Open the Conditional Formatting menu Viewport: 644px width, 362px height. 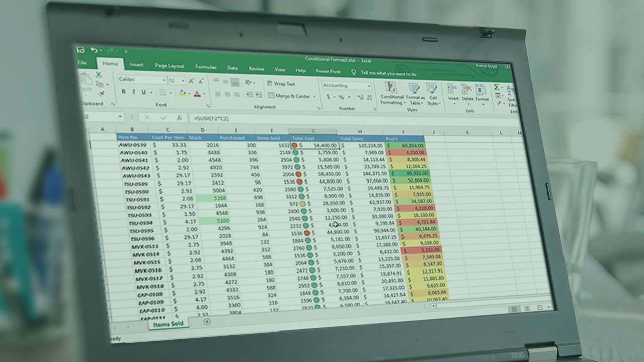click(x=391, y=94)
